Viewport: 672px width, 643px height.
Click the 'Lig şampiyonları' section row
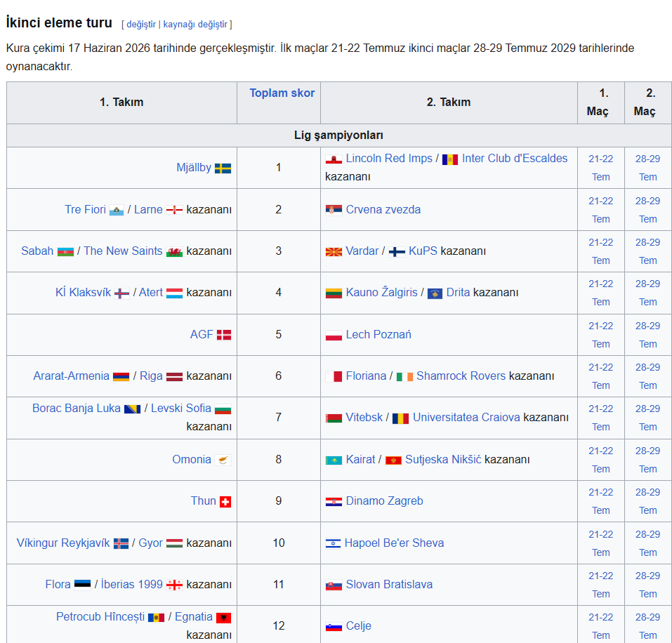pyautogui.click(x=338, y=135)
